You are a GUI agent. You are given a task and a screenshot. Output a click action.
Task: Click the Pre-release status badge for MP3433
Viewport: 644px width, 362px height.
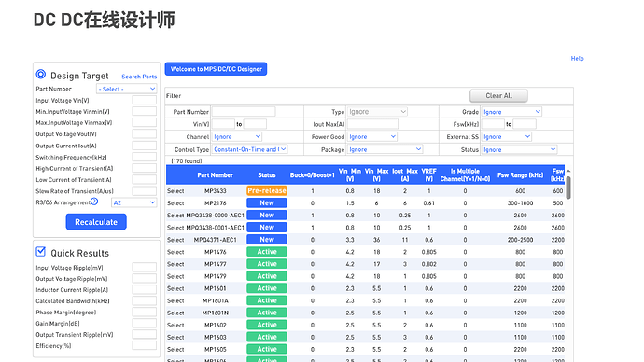coord(267,190)
